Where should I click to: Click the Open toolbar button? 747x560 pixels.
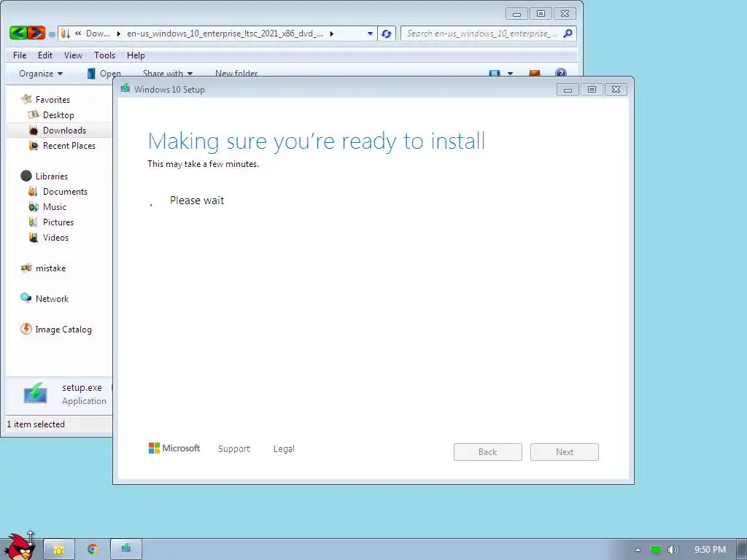click(x=104, y=74)
